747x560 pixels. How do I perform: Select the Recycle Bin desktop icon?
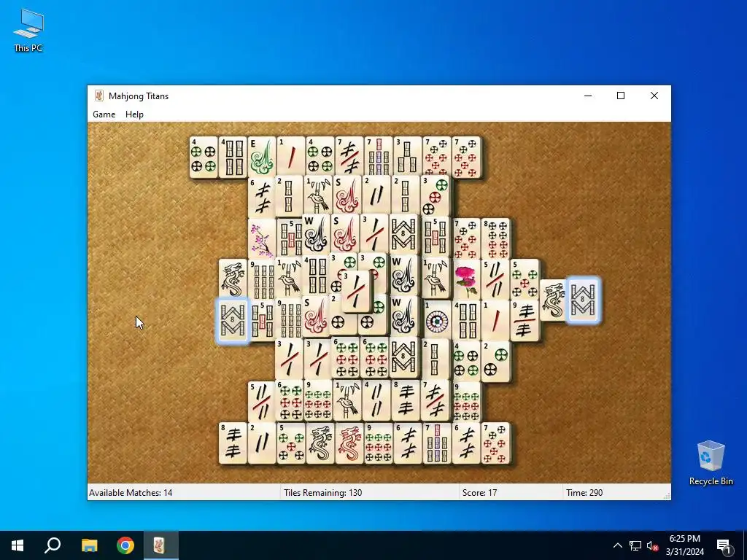coord(711,463)
